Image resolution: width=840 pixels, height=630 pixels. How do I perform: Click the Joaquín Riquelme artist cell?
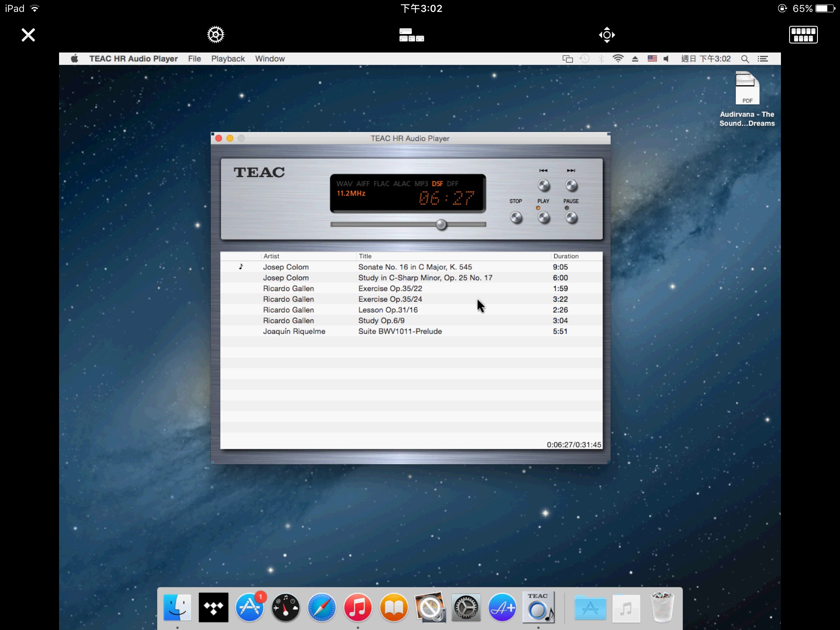[x=294, y=331]
